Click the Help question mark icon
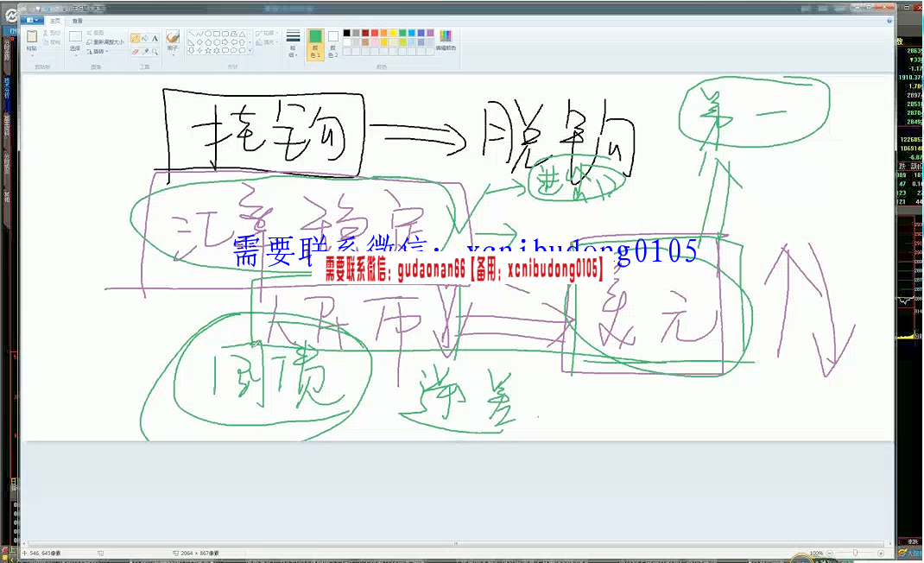Image resolution: width=924 pixels, height=563 pixels. 889,20
